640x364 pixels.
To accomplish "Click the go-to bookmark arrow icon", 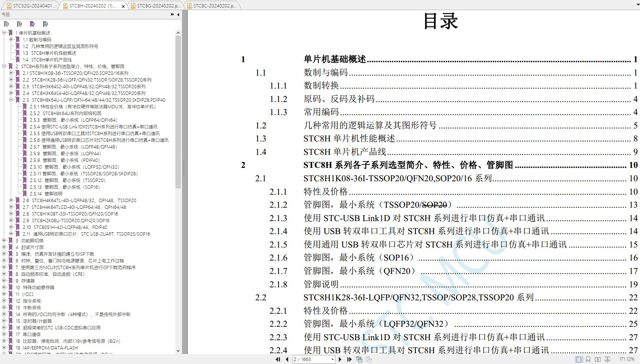I will tap(32, 24).
